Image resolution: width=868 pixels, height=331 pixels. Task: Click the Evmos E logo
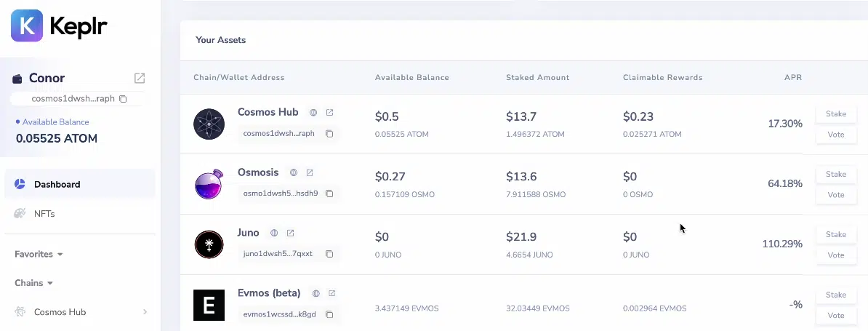[209, 305]
